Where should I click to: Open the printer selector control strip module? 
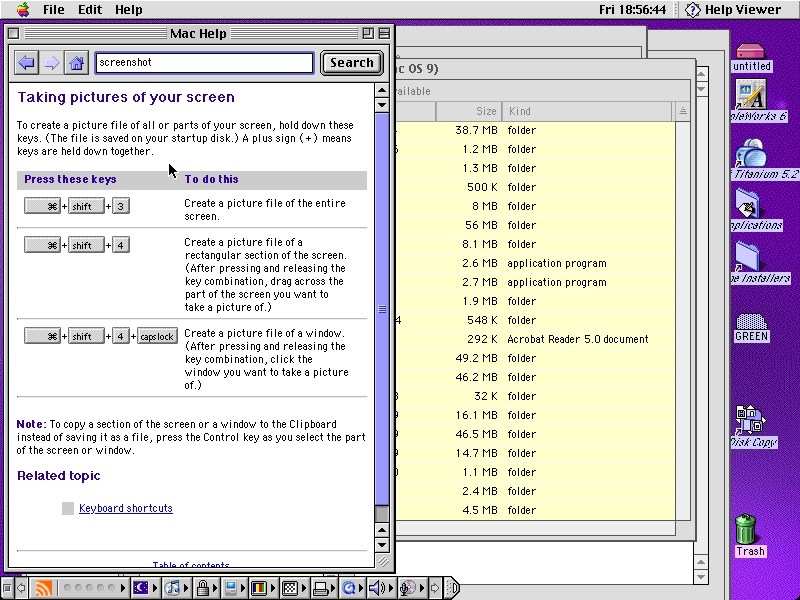click(321, 588)
